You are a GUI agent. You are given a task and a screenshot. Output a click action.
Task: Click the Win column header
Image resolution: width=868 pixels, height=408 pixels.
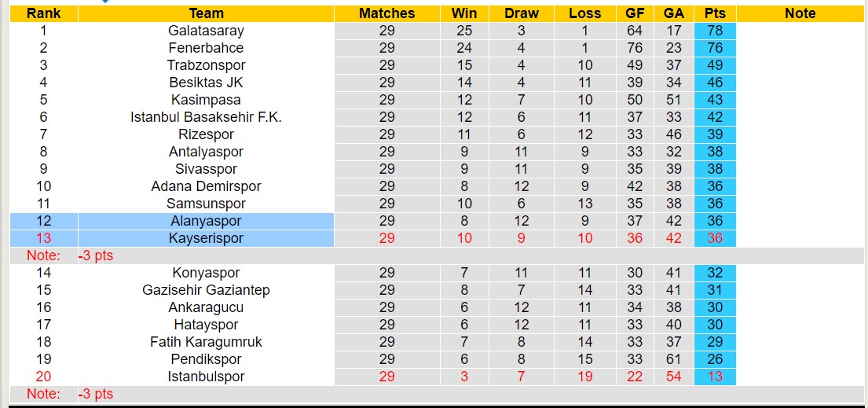[464, 13]
